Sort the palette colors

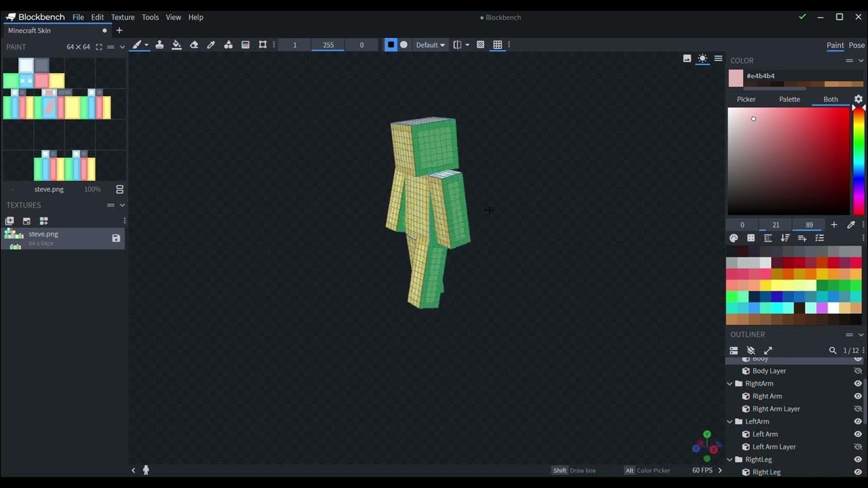click(785, 238)
